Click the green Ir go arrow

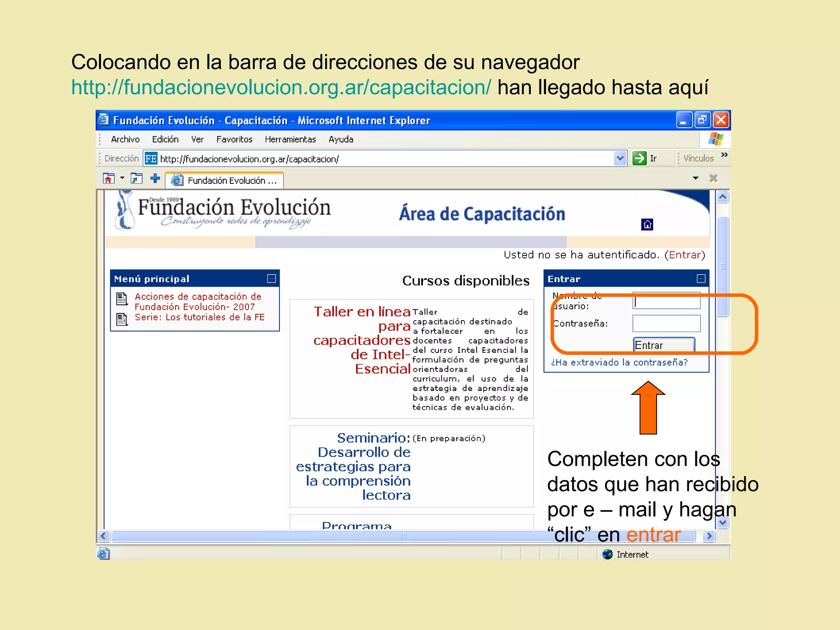pos(639,158)
